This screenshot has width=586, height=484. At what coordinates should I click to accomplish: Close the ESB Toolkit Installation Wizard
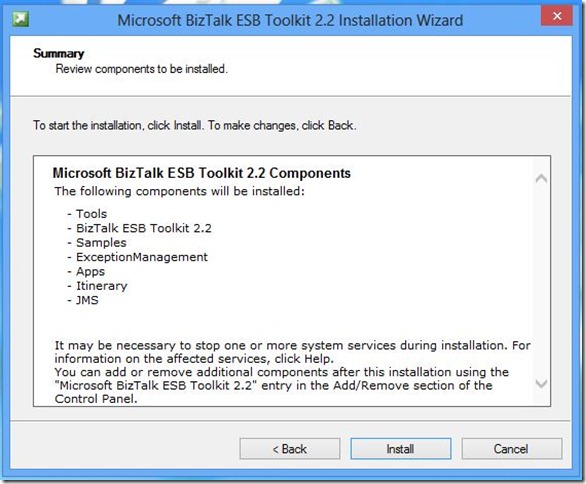pyautogui.click(x=556, y=16)
